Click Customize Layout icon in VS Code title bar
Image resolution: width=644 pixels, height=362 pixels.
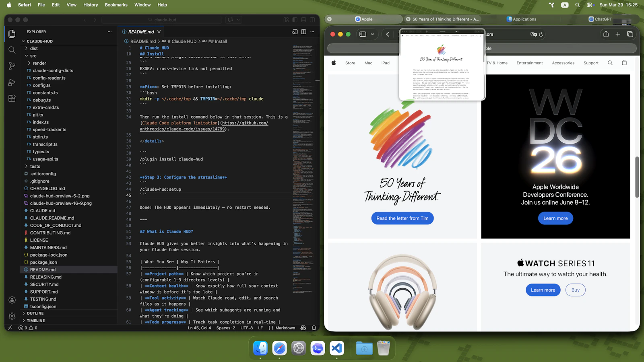pos(286,20)
